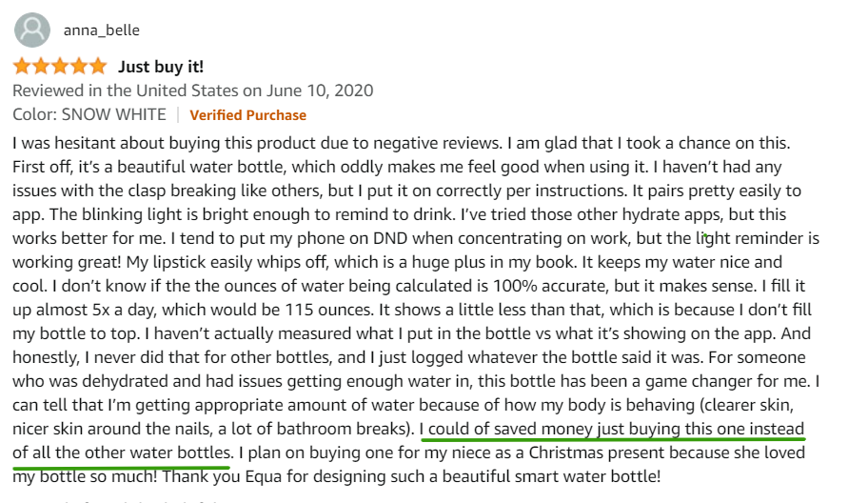Click the fourth orange rating star
The image size is (868, 503).
(79, 66)
